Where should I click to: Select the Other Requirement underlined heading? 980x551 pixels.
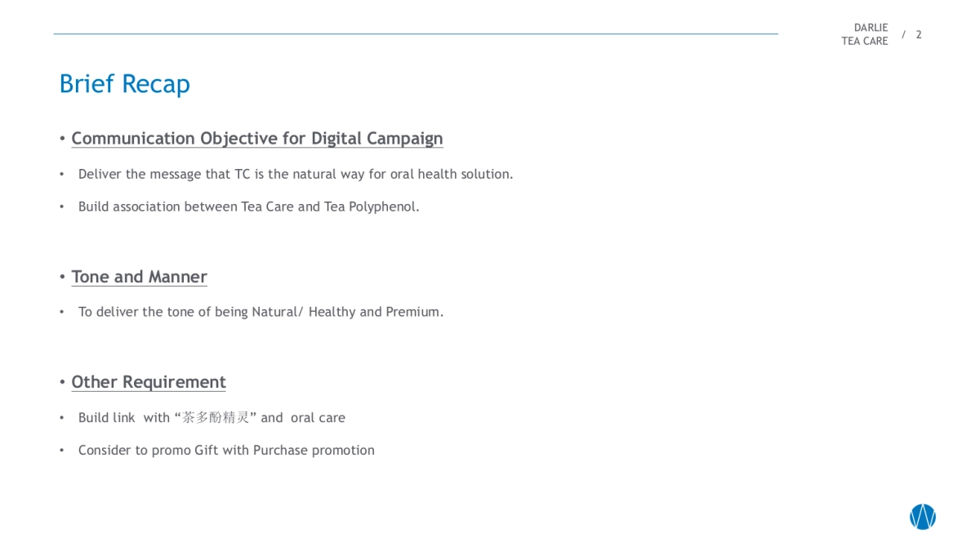[x=148, y=382]
